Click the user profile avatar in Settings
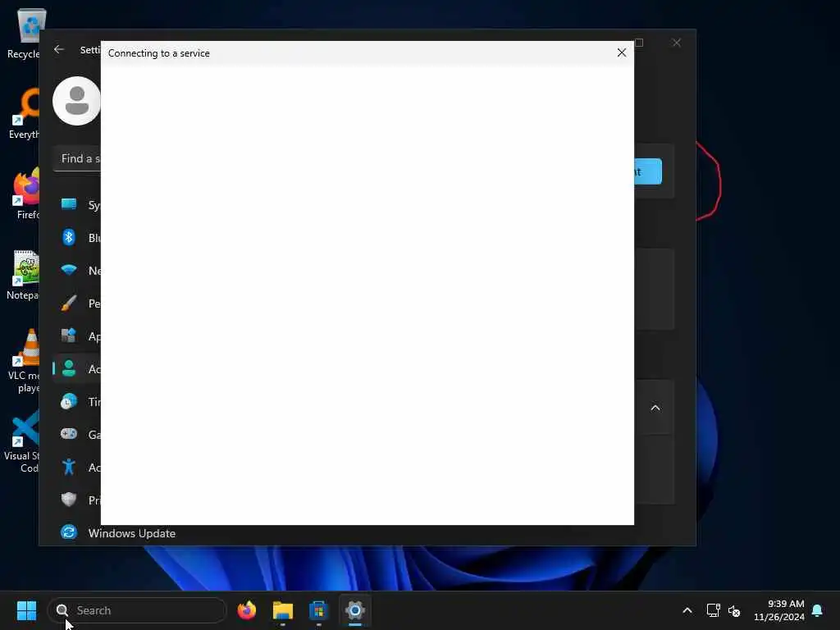This screenshot has height=630, width=840. pos(76,101)
